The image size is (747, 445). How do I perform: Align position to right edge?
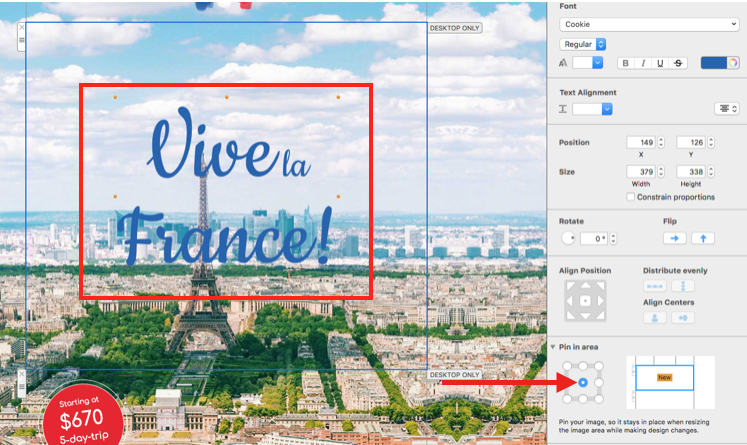click(601, 301)
